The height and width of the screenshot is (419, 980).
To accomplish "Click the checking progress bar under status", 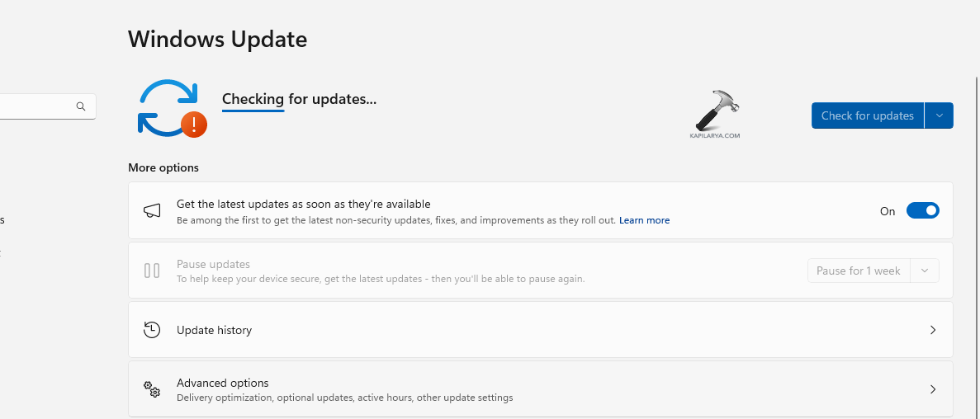I will [x=253, y=111].
